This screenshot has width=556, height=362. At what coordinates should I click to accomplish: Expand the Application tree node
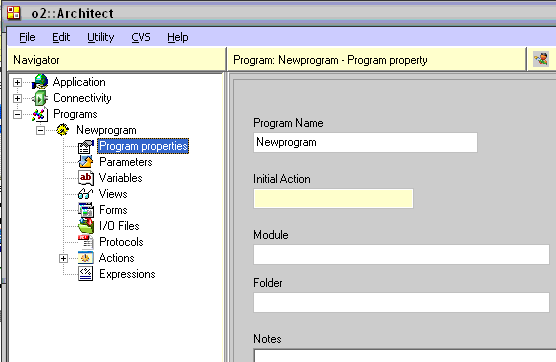point(17,82)
